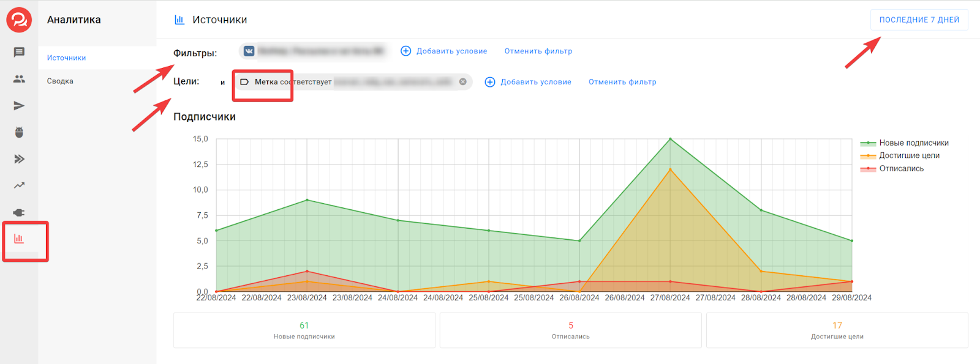Open the chat messages sidebar icon
This screenshot has width=980, height=364.
click(19, 53)
